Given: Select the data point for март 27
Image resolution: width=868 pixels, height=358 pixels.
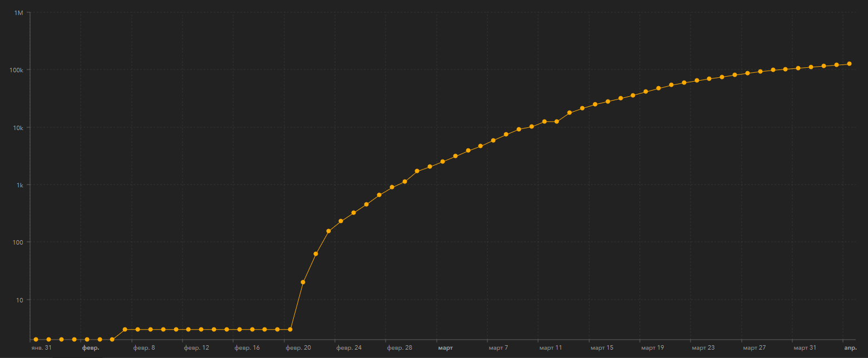Looking at the screenshot, I should (x=748, y=73).
